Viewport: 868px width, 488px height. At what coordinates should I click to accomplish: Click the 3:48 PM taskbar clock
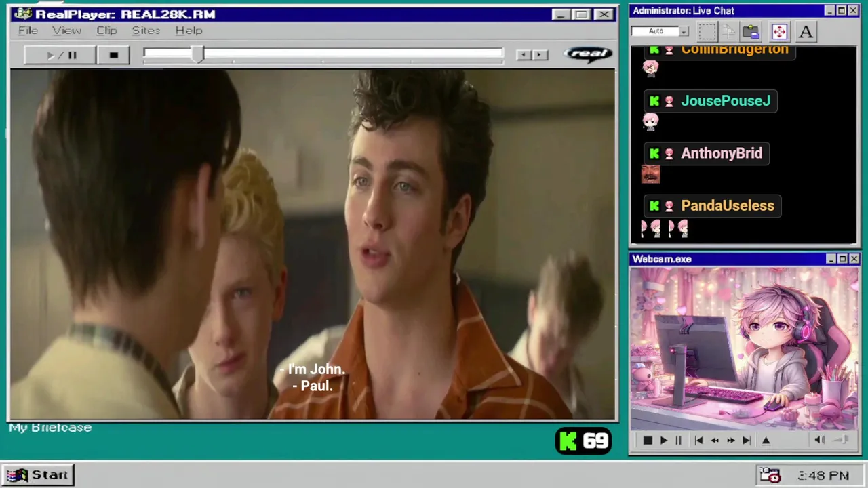(x=823, y=476)
